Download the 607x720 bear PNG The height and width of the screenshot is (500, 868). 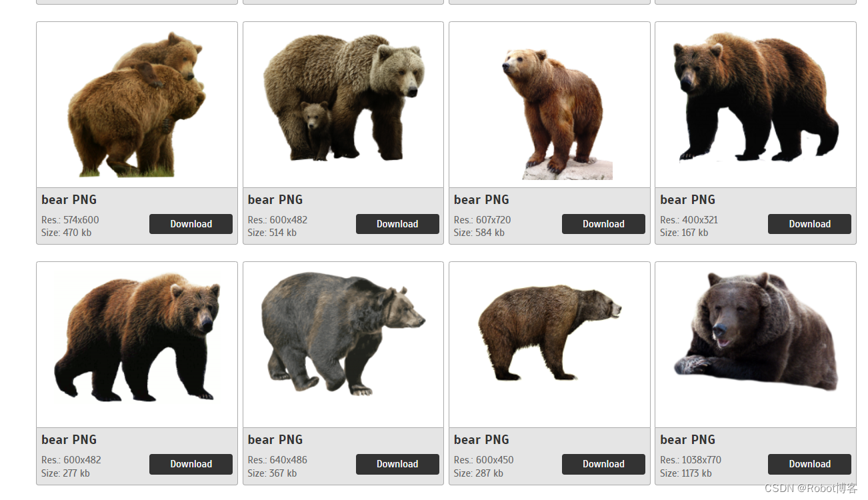[x=603, y=224]
